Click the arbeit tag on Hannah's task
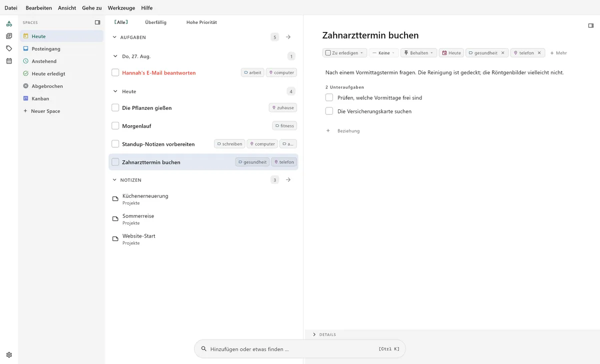 click(252, 72)
